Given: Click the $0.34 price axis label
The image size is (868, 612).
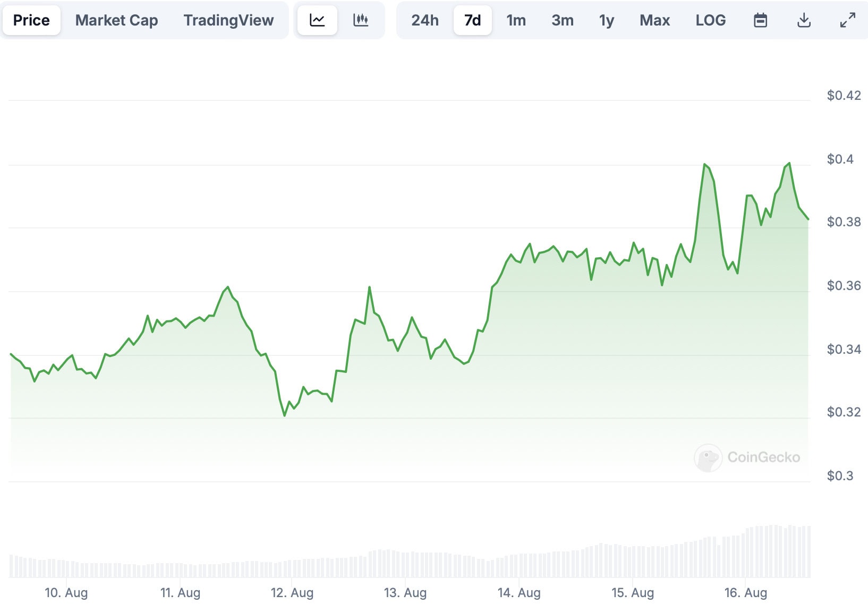Looking at the screenshot, I should 844,349.
